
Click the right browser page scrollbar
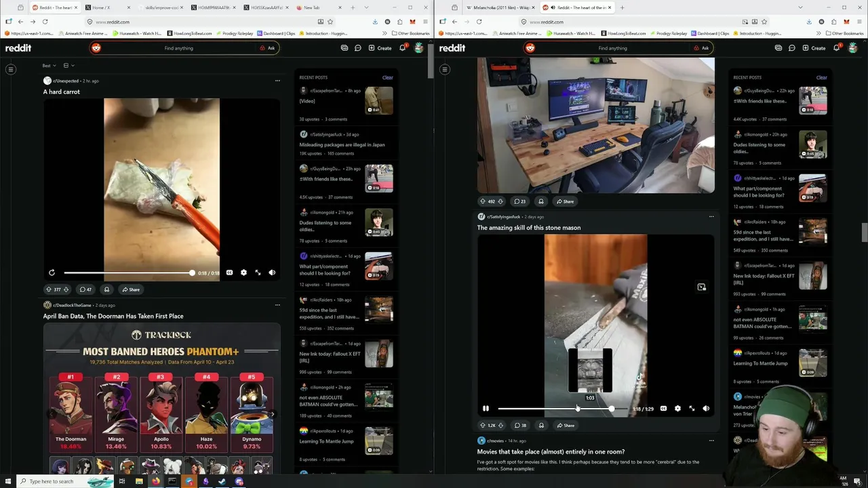pos(864,232)
